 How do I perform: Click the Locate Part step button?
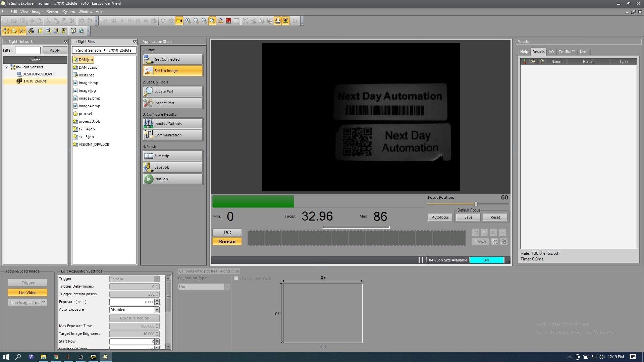pos(173,92)
